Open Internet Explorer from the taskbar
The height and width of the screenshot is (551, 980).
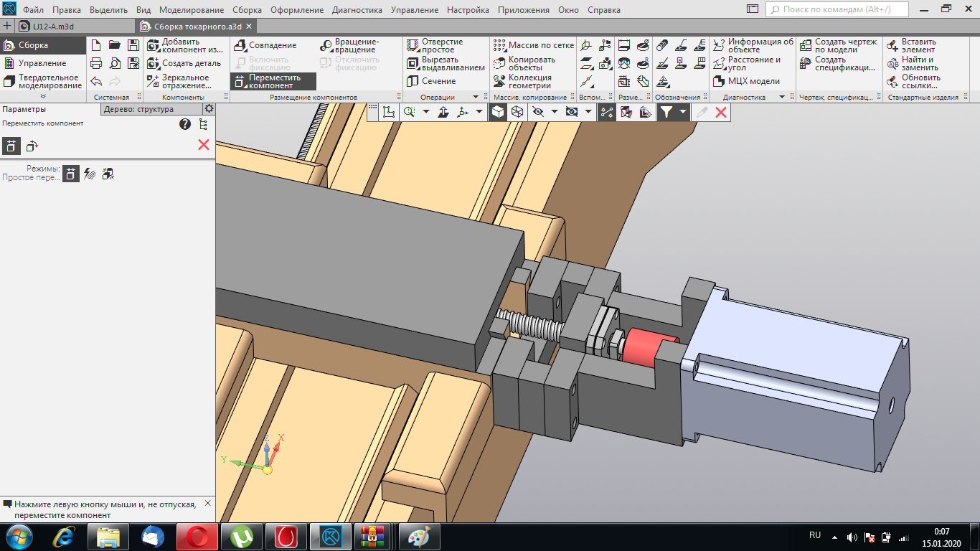coord(63,536)
